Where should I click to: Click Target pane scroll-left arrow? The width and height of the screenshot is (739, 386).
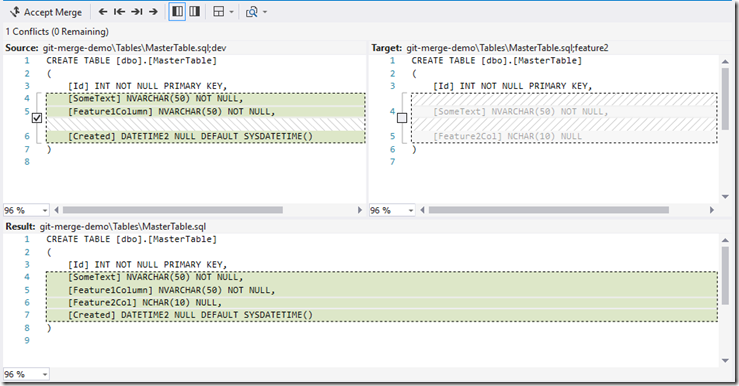point(422,210)
